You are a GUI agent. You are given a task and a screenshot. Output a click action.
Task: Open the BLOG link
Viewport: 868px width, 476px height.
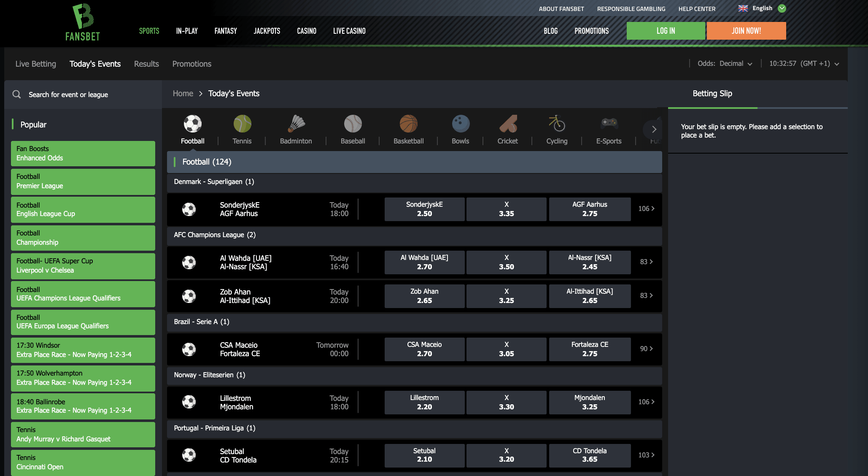click(x=551, y=31)
